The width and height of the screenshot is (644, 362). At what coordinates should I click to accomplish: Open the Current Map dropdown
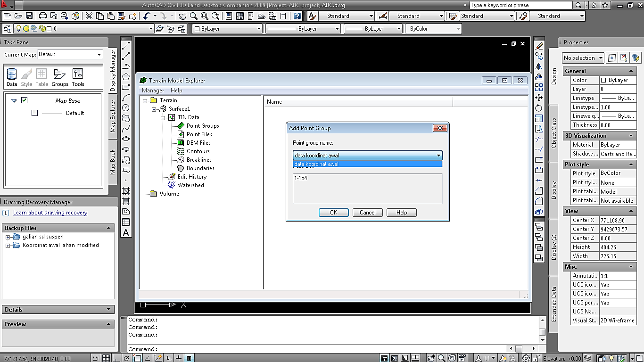(99, 55)
